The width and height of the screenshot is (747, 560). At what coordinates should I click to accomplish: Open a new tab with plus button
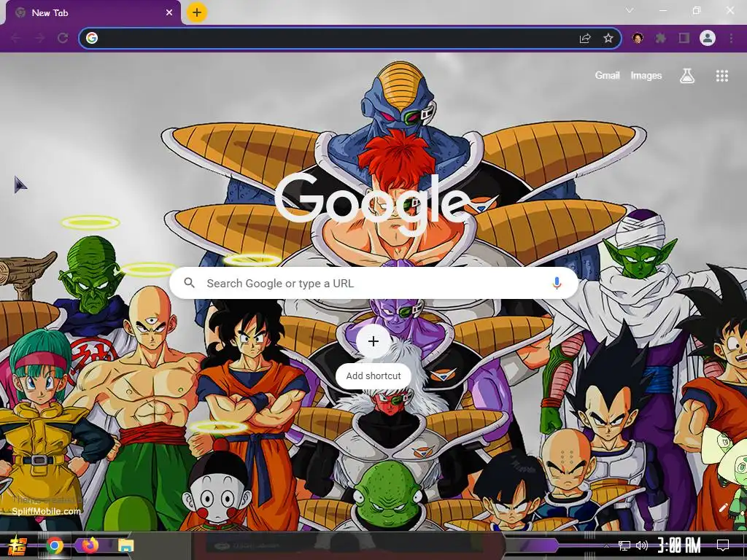click(x=197, y=12)
